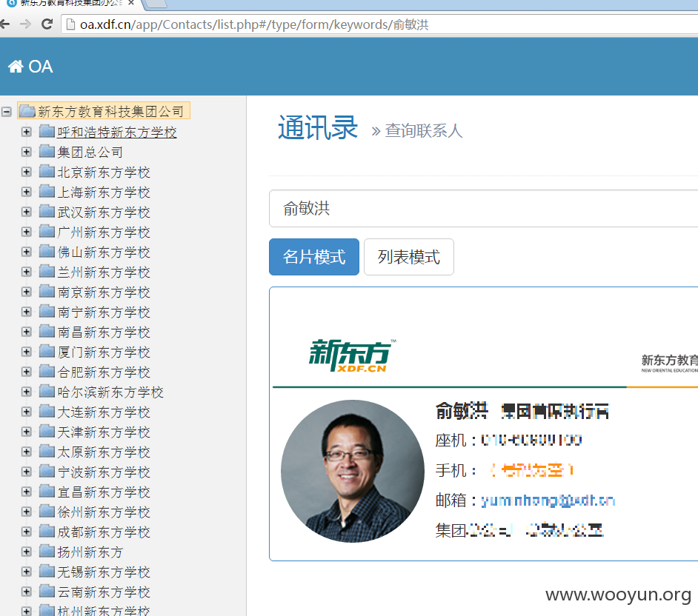This screenshot has height=616, width=698.
Task: Click the 查询联系人 breadcrumb text
Action: (424, 131)
